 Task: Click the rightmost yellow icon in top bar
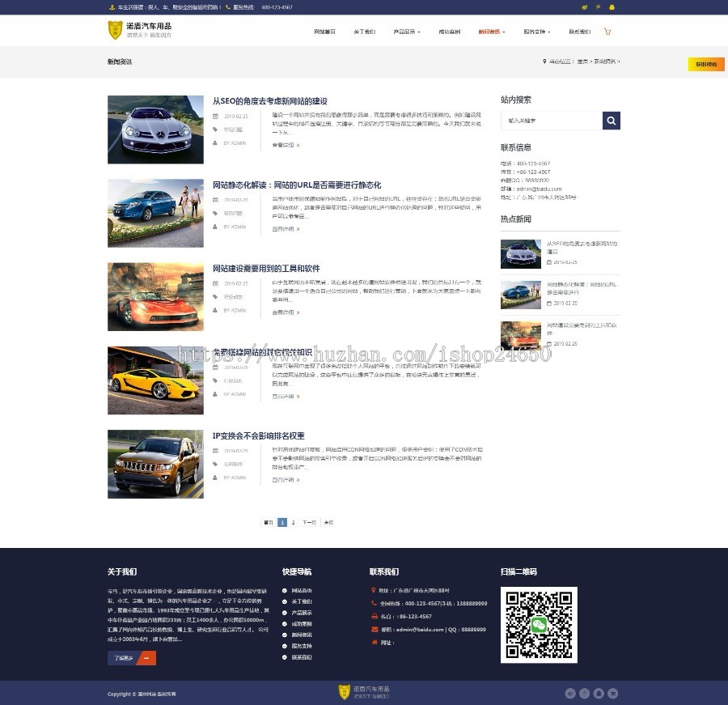point(612,7)
